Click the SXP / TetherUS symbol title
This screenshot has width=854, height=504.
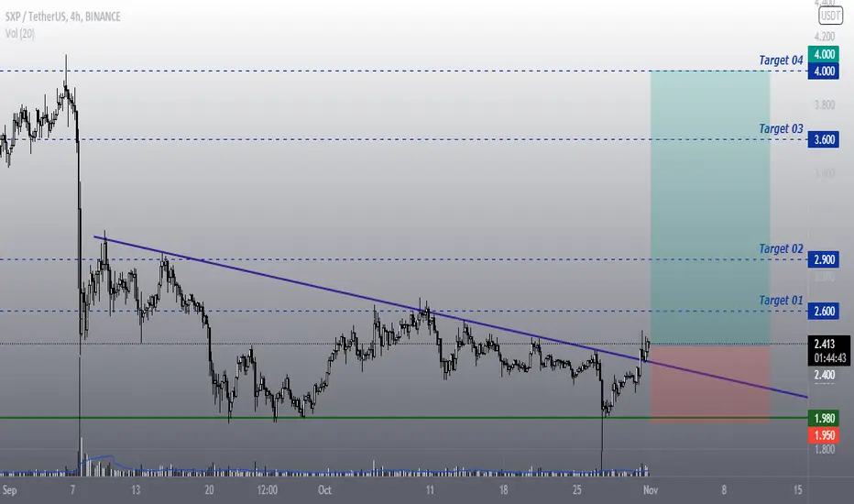pos(62,16)
